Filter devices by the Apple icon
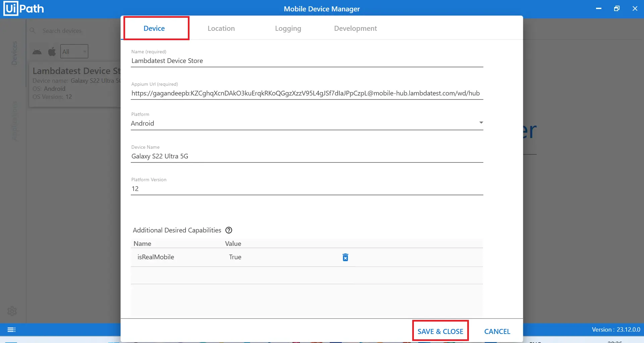Screen dimensions: 644x343 point(52,52)
